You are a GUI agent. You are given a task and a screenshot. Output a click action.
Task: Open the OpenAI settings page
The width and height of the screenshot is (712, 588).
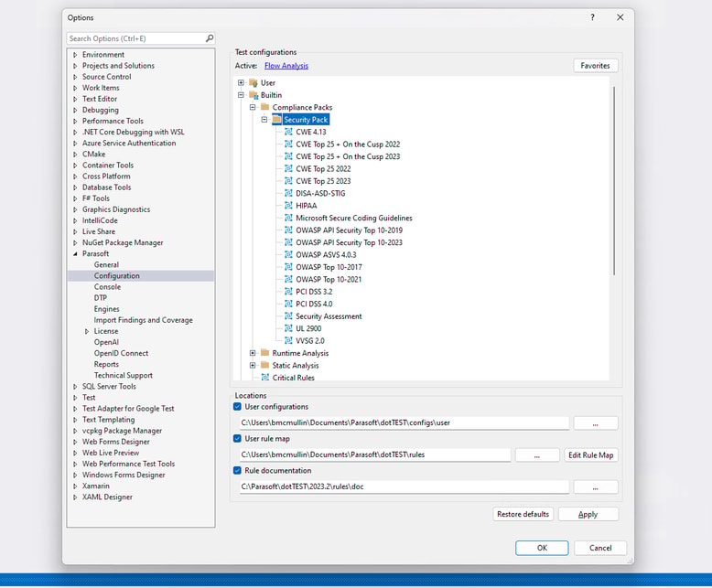pos(106,342)
